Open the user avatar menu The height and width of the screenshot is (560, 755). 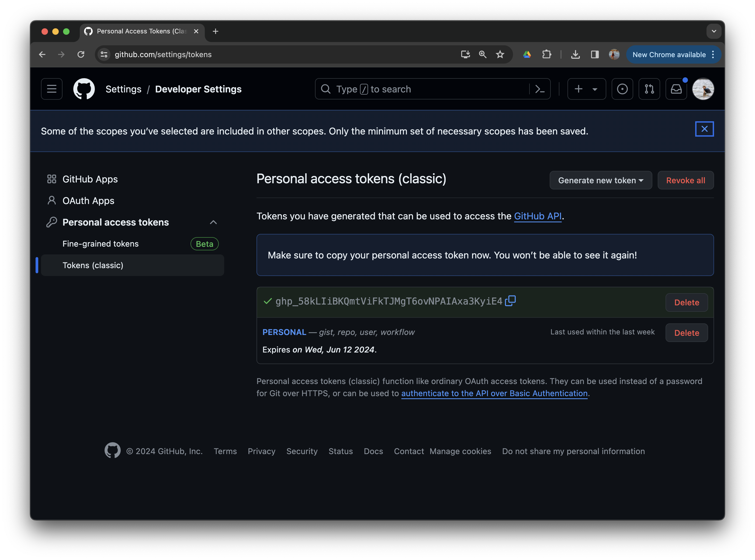[x=703, y=89]
